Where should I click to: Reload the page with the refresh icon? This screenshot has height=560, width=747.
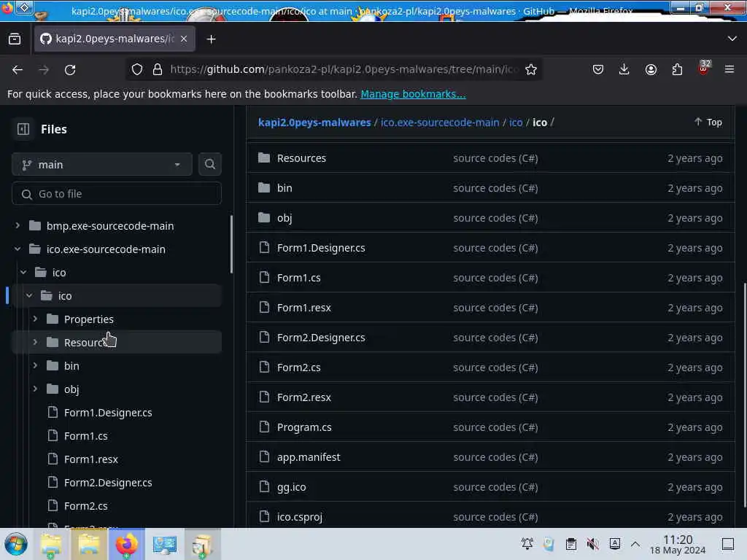[x=70, y=69]
